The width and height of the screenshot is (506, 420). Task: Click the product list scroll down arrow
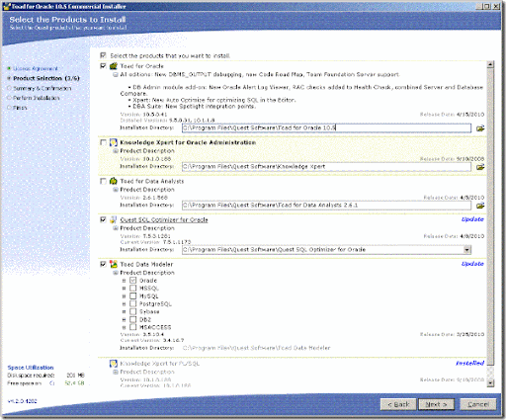point(490,382)
